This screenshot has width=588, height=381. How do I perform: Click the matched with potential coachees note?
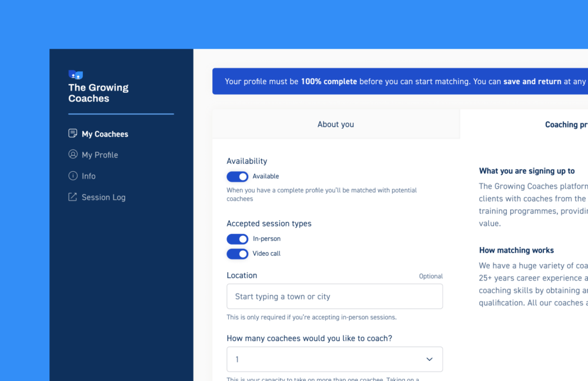322,194
